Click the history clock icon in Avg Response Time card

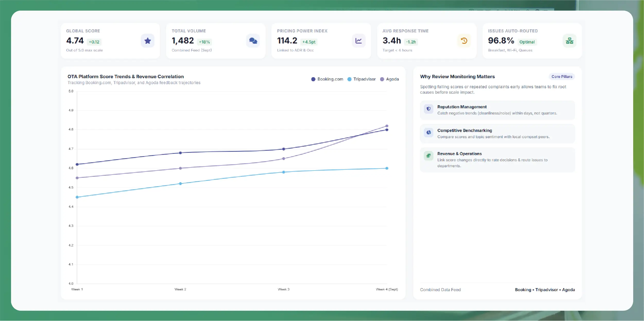point(464,41)
